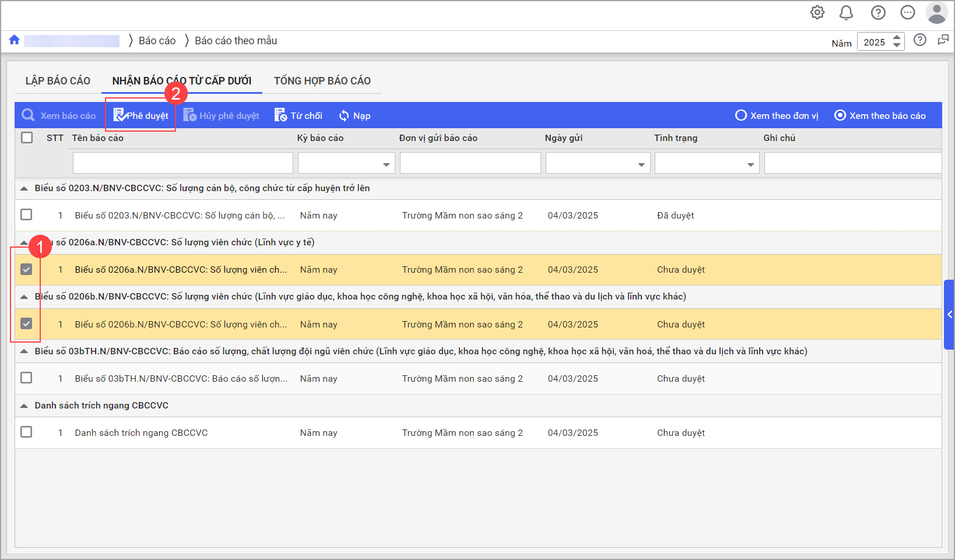Switch to NHẬN BÁO CÁO TỪ CẤP DƯỚI tab

tap(182, 81)
